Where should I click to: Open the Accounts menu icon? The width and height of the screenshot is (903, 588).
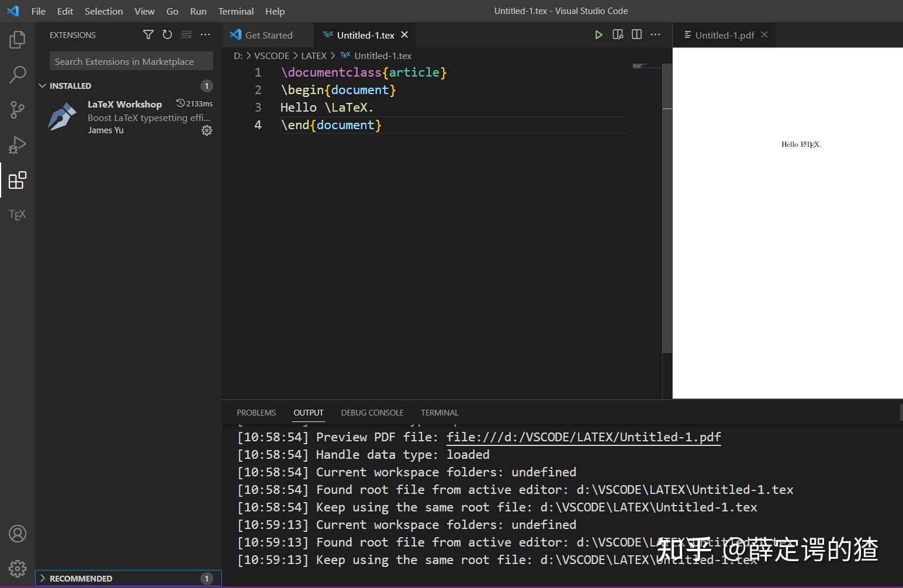[18, 534]
